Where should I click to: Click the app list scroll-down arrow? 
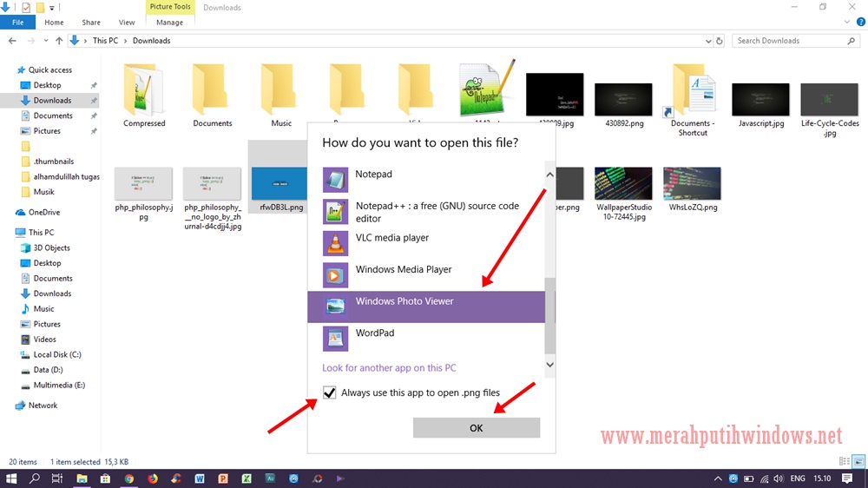point(549,365)
